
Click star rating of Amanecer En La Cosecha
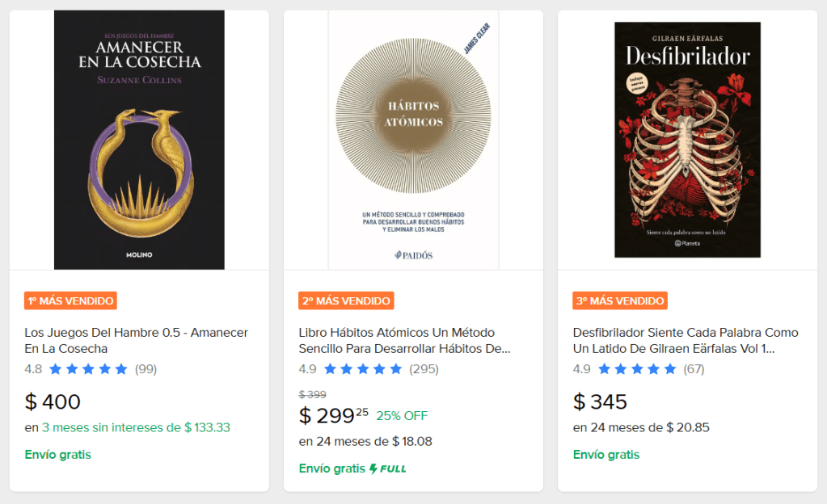point(88,369)
